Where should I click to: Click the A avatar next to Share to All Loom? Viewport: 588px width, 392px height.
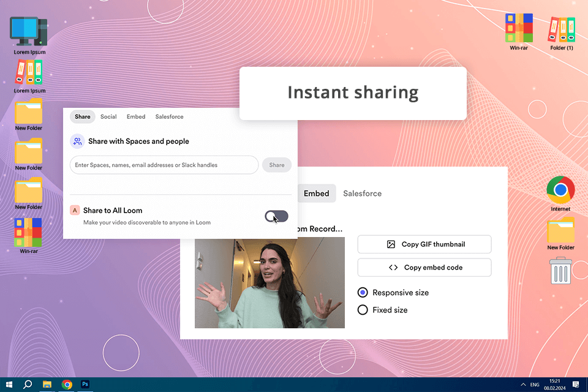(75, 211)
